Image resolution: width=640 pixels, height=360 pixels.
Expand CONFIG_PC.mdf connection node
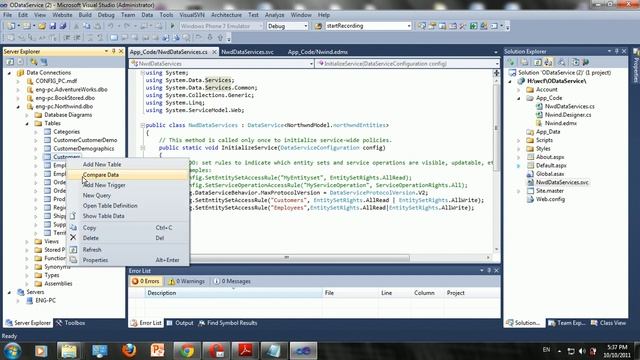pyautogui.click(x=18, y=81)
